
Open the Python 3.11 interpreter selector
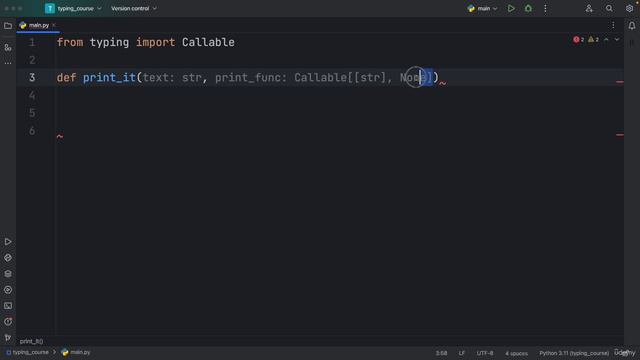(x=573, y=353)
